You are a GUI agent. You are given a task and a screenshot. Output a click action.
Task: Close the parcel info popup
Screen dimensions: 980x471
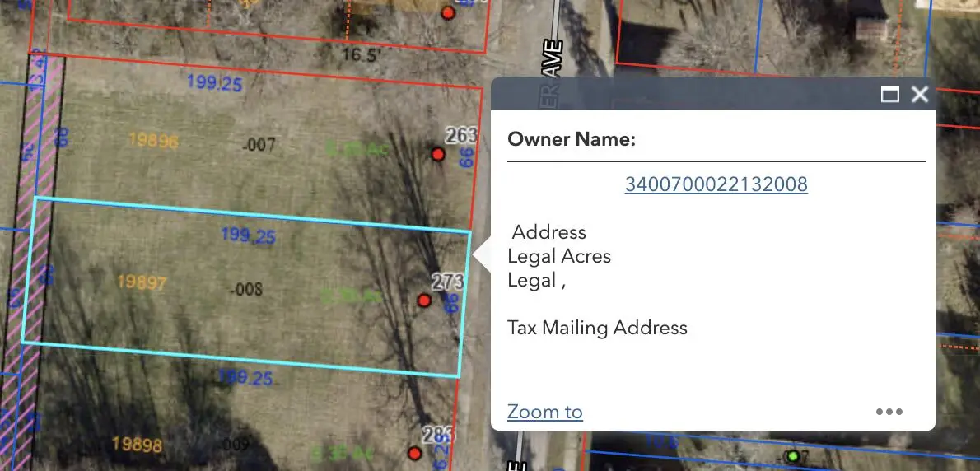click(920, 94)
